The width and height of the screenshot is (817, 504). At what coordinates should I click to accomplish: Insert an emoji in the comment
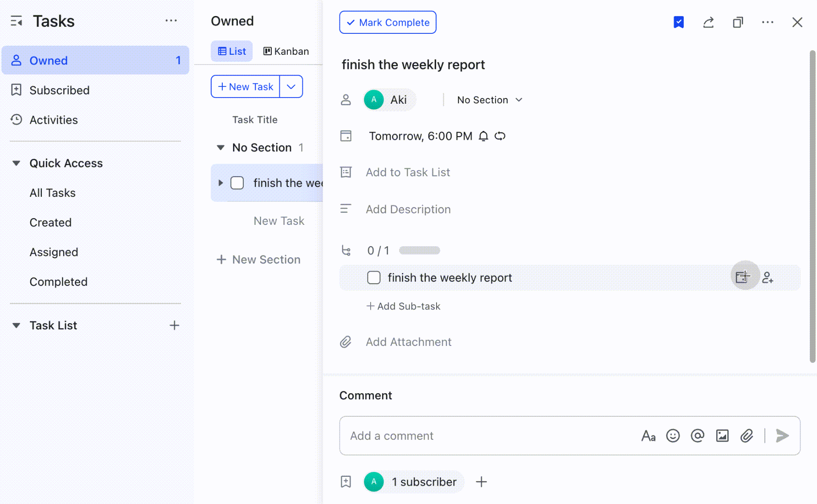673,436
